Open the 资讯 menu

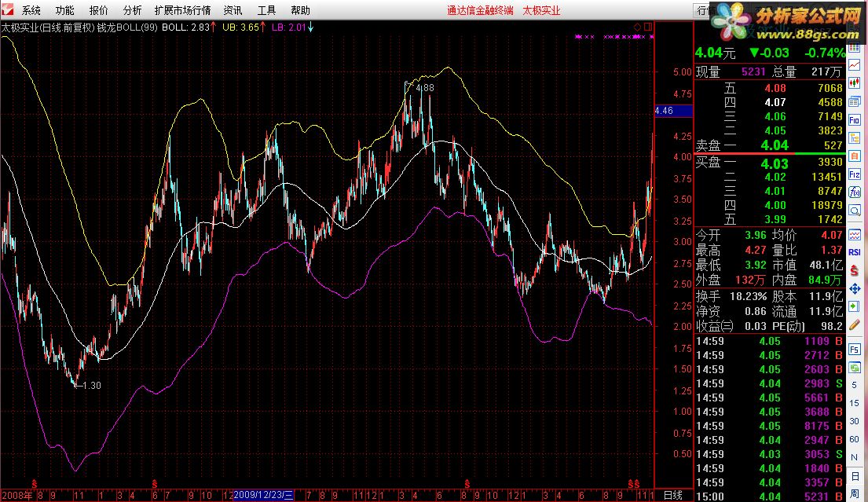click(x=233, y=10)
